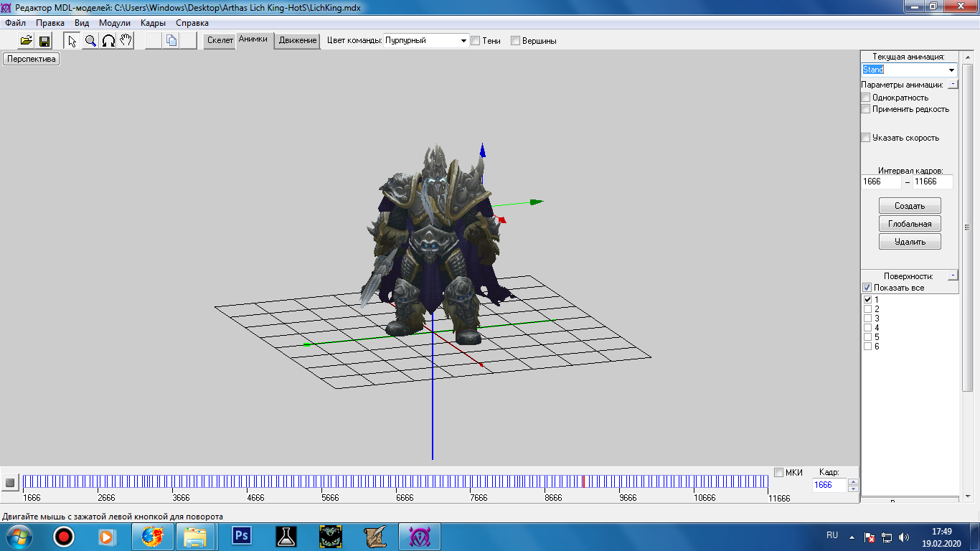
Task: Select the arrow pointer tool
Action: pos(72,41)
